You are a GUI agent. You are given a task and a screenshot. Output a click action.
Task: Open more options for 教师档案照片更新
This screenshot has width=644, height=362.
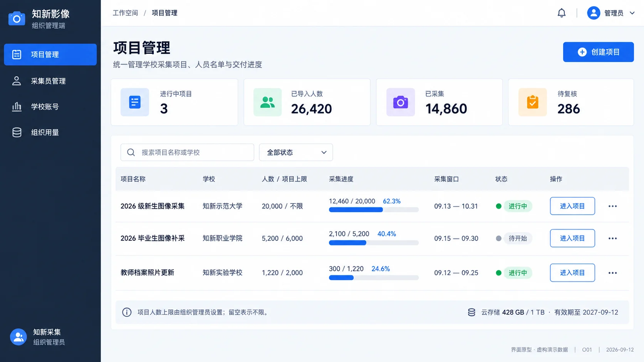coord(612,273)
